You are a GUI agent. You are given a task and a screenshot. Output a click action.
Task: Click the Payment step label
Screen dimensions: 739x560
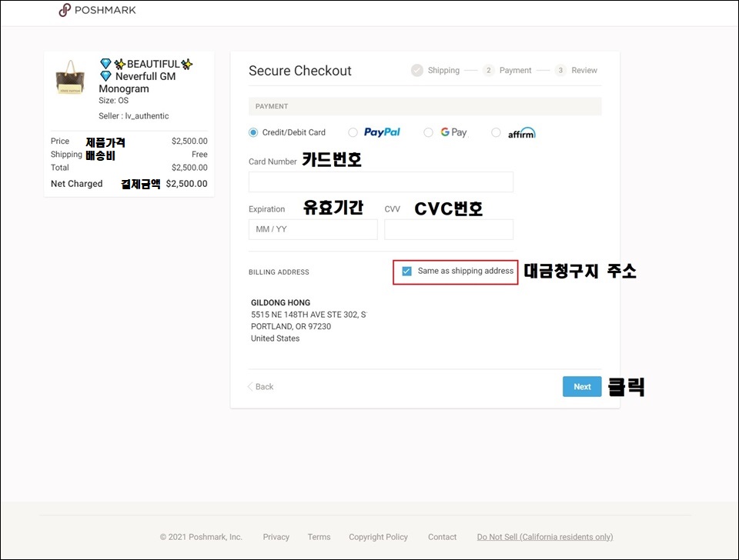pos(515,70)
